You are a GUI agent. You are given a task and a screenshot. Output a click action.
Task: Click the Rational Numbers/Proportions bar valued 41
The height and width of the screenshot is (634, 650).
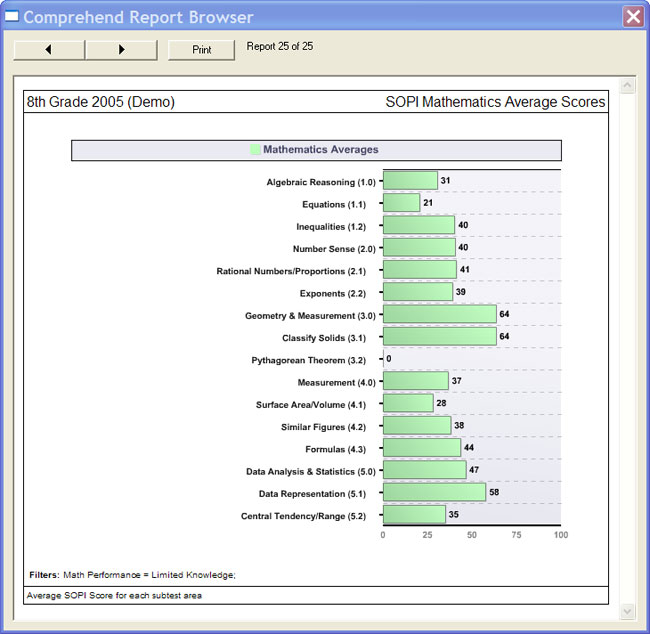tap(420, 270)
